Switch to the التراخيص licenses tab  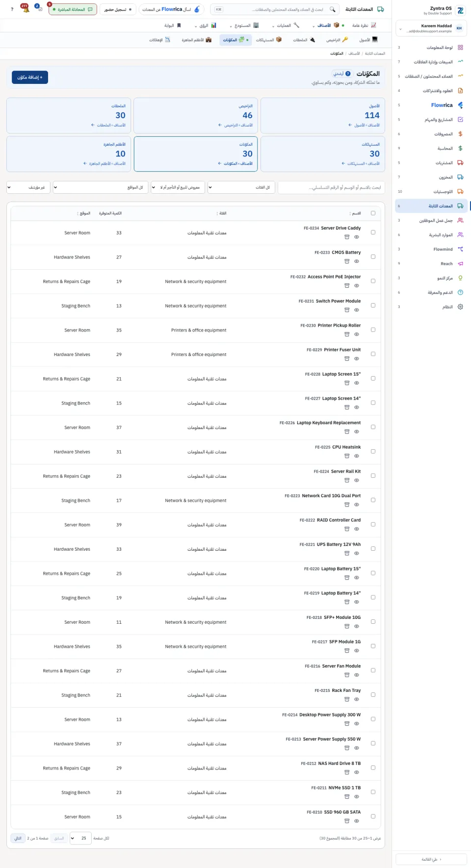point(337,40)
